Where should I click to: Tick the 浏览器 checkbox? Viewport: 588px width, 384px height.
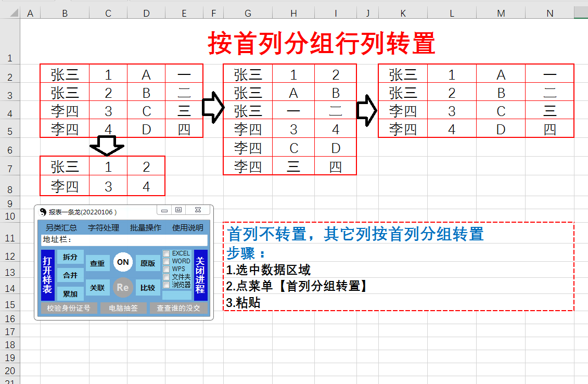point(166,285)
